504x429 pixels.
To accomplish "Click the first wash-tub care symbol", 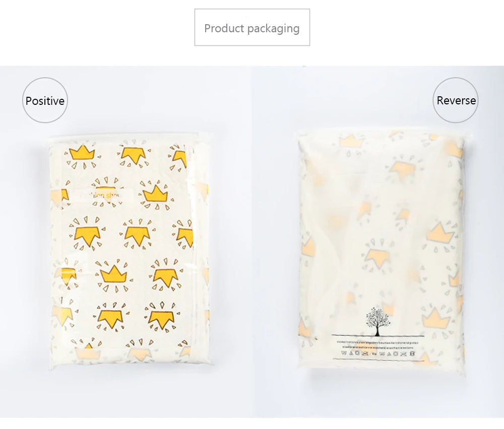I will [344, 353].
